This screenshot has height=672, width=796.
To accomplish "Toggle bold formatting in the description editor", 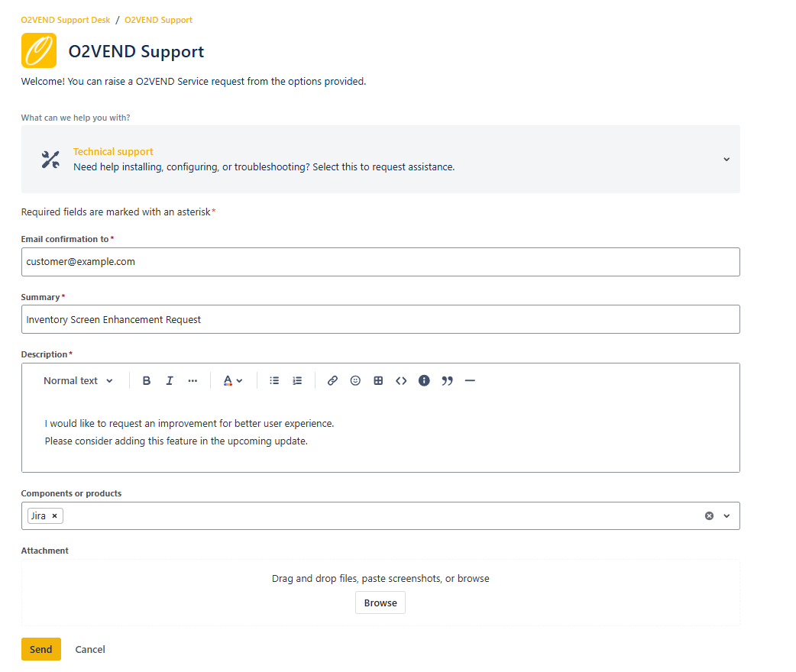I will 146,380.
